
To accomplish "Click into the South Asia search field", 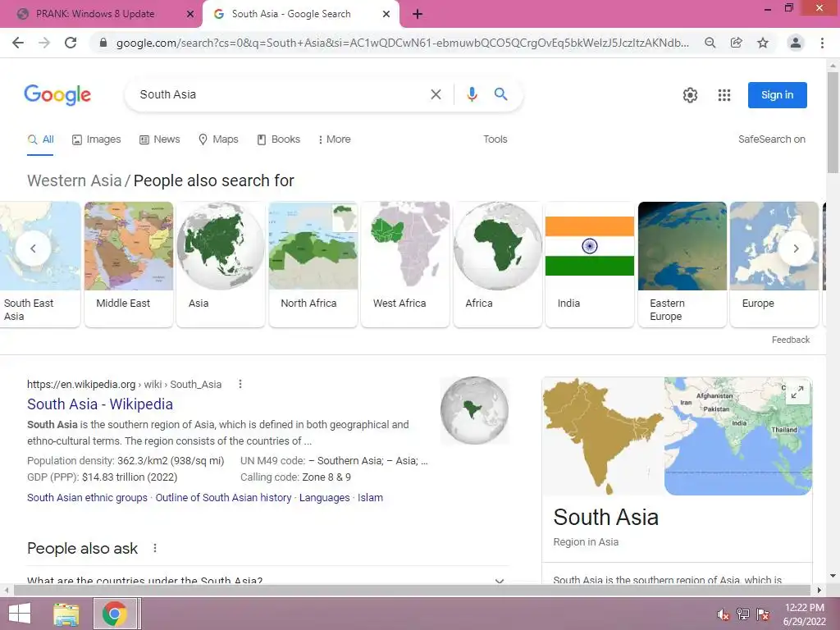I will tap(279, 94).
